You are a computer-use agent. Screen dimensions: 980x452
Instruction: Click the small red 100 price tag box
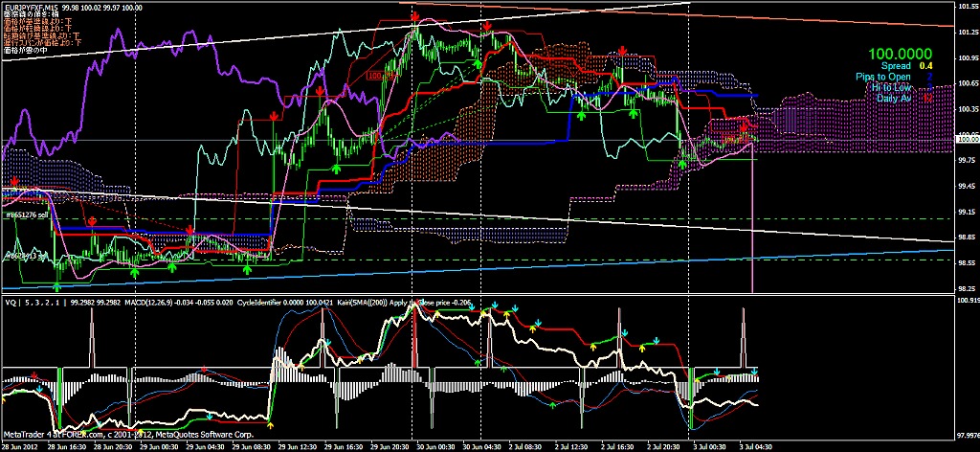(375, 74)
